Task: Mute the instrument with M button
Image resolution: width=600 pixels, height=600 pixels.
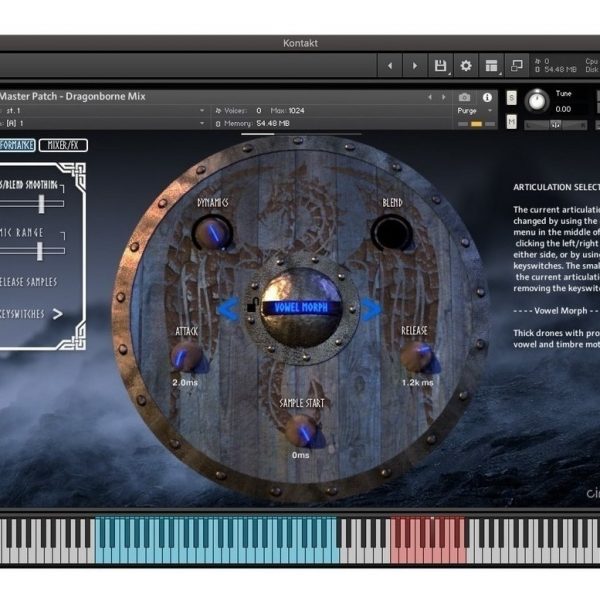Action: coord(512,122)
